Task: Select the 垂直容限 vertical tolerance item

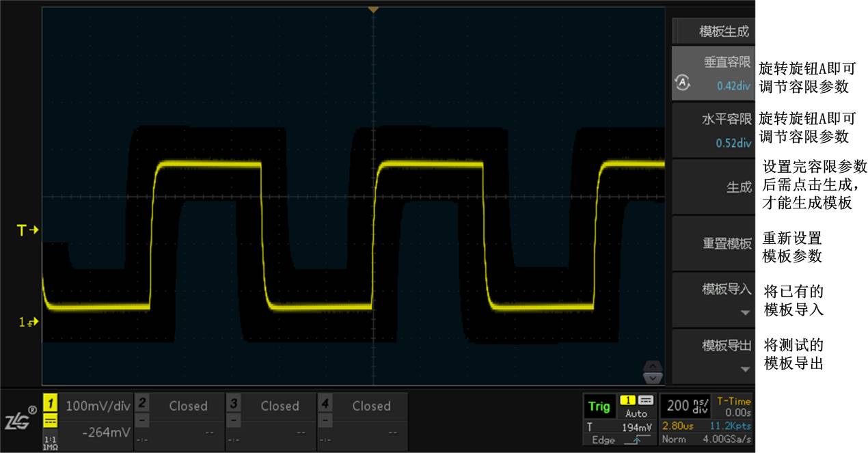Action: (712, 73)
